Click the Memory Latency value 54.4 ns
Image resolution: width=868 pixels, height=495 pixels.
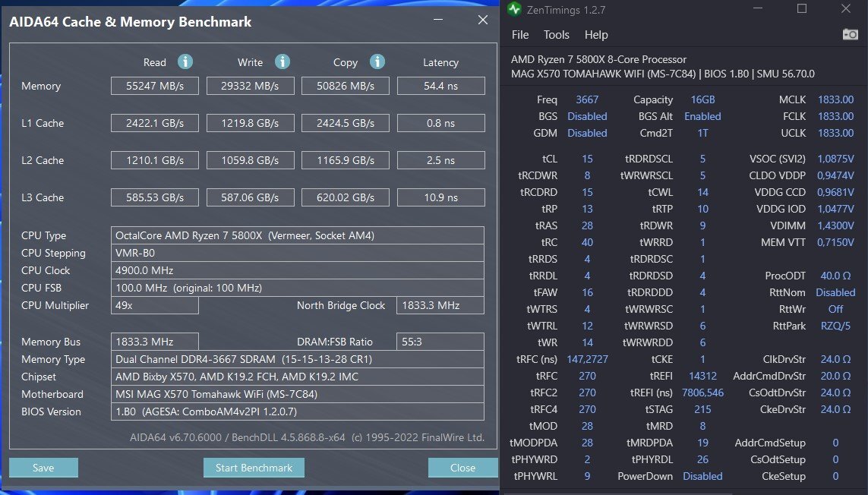[440, 86]
